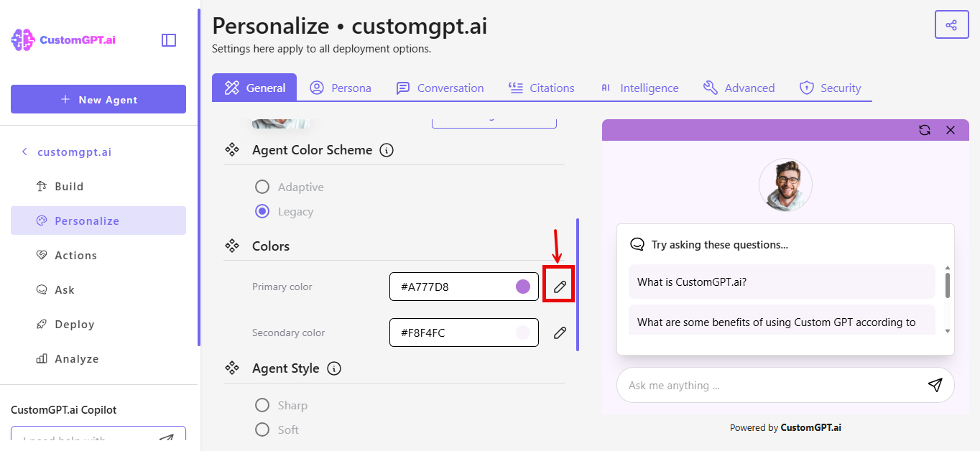
Task: Toggle the sidebar with the panel icon
Action: pyautogui.click(x=168, y=40)
